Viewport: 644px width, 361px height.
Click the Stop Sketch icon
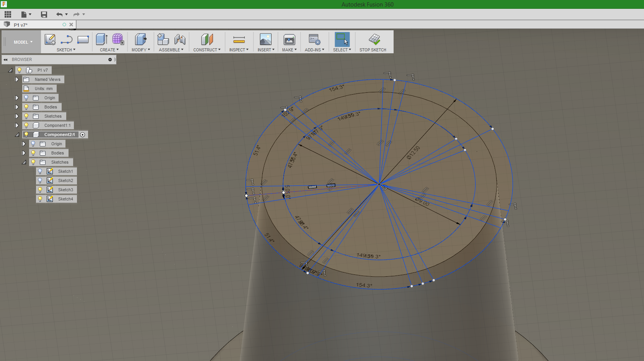click(x=374, y=39)
